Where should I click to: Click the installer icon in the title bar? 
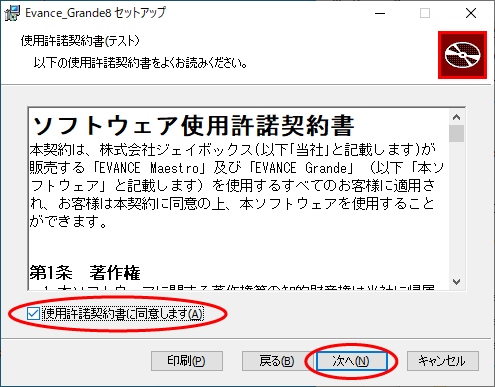pyautogui.click(x=12, y=13)
